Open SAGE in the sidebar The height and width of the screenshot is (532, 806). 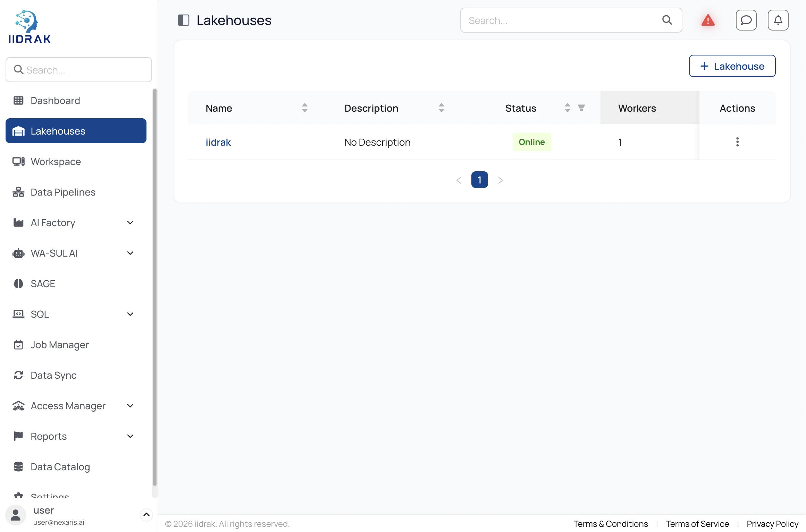76,284
